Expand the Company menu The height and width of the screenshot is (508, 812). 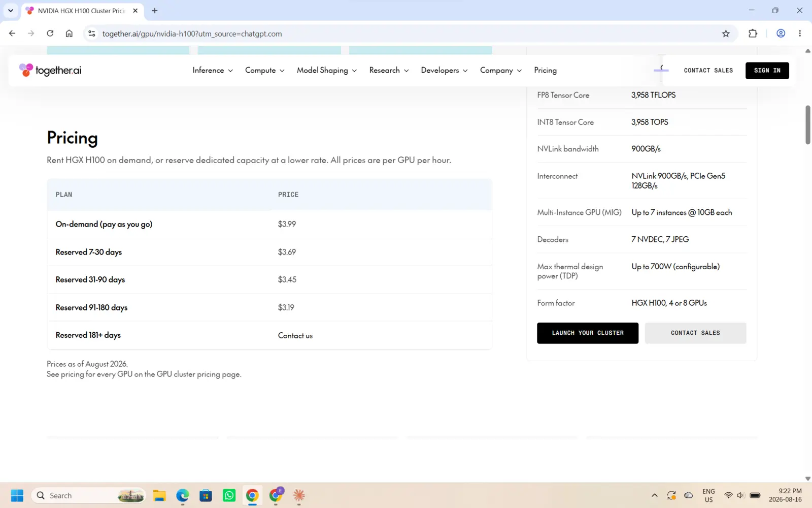tap(501, 70)
